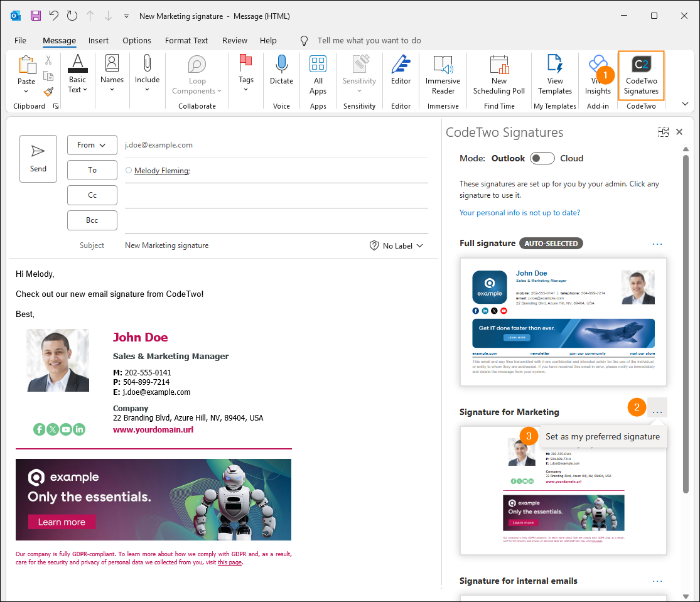
Task: Click the To button
Action: click(92, 170)
